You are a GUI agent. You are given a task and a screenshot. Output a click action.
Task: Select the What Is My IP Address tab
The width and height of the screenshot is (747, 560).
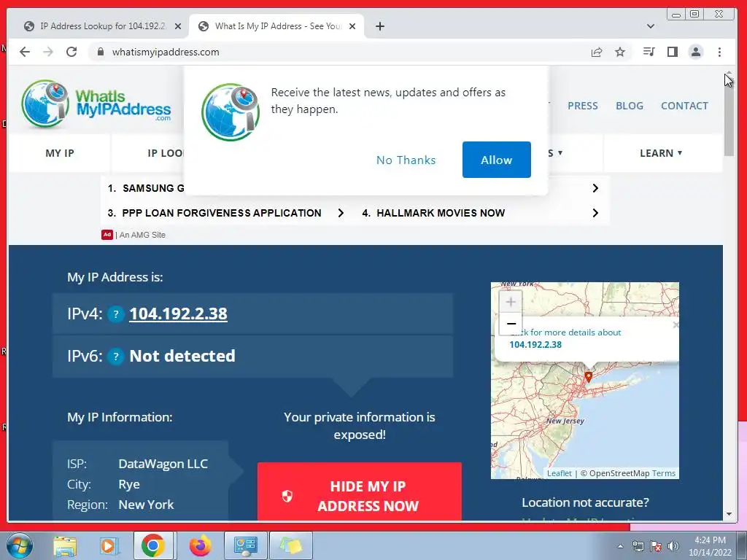[277, 26]
